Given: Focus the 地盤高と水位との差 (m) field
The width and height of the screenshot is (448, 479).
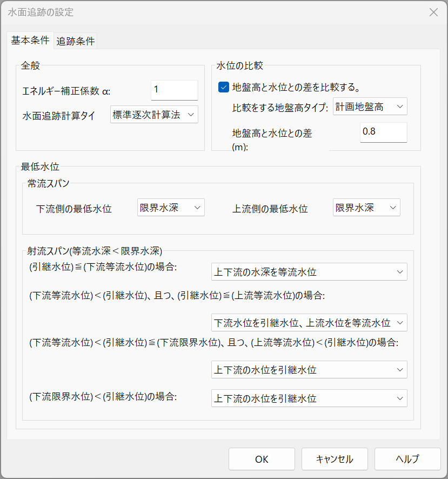Looking at the screenshot, I should click(383, 132).
